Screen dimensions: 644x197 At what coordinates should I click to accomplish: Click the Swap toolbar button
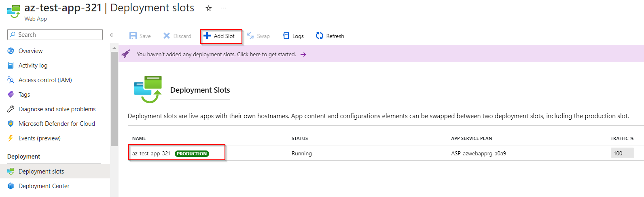pyautogui.click(x=258, y=36)
